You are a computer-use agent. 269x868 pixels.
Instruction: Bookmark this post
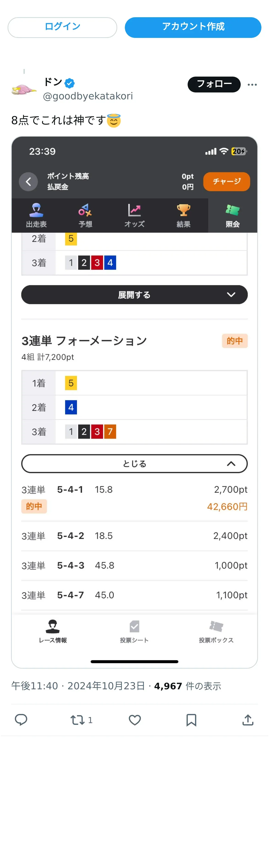click(191, 720)
